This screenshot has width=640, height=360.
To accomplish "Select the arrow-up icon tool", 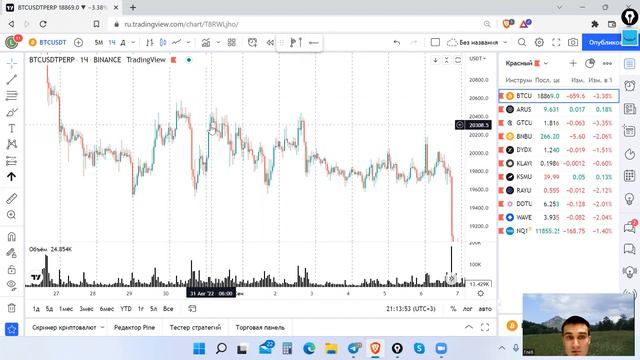I will tap(11, 177).
